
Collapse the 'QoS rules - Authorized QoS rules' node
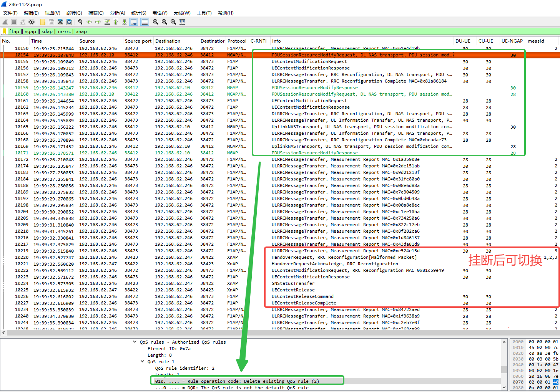pyautogui.click(x=135, y=342)
